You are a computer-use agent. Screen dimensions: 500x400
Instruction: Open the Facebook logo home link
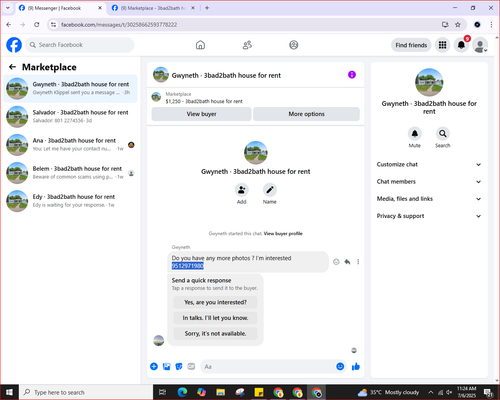pyautogui.click(x=14, y=45)
